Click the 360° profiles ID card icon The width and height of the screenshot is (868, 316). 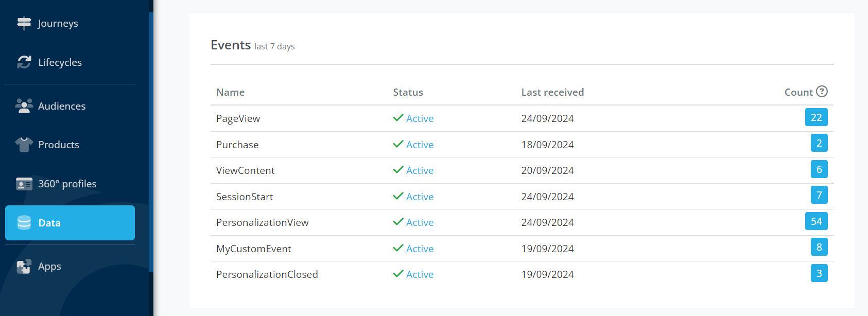coord(24,184)
